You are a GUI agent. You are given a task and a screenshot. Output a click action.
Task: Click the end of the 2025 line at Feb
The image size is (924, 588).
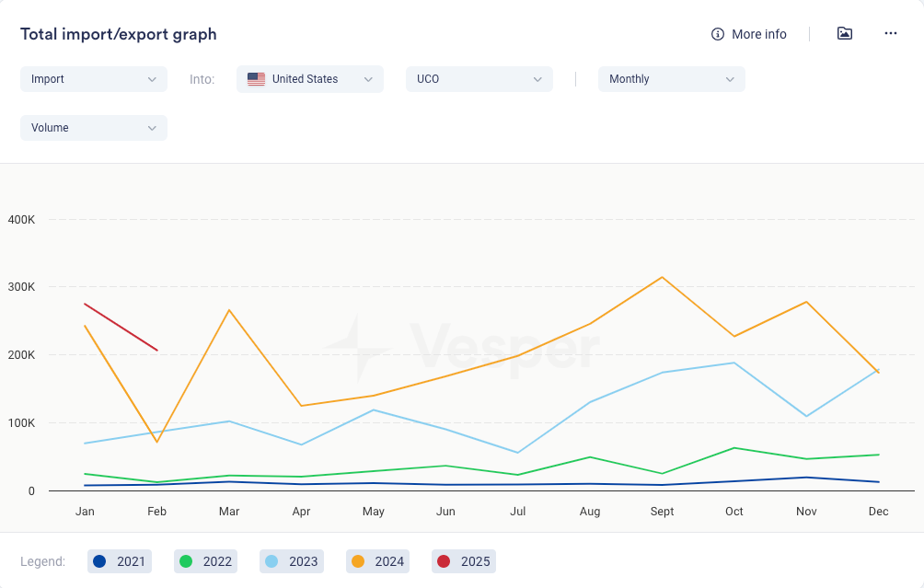[157, 351]
